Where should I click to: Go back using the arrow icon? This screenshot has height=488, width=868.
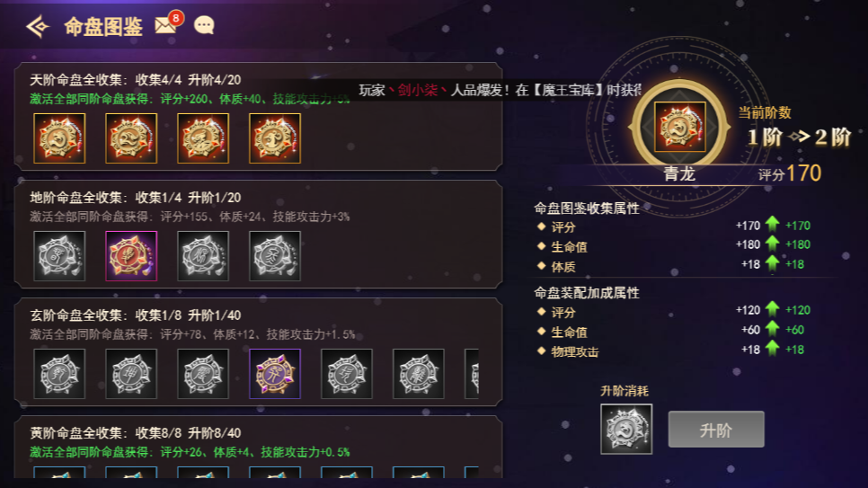click(x=38, y=26)
